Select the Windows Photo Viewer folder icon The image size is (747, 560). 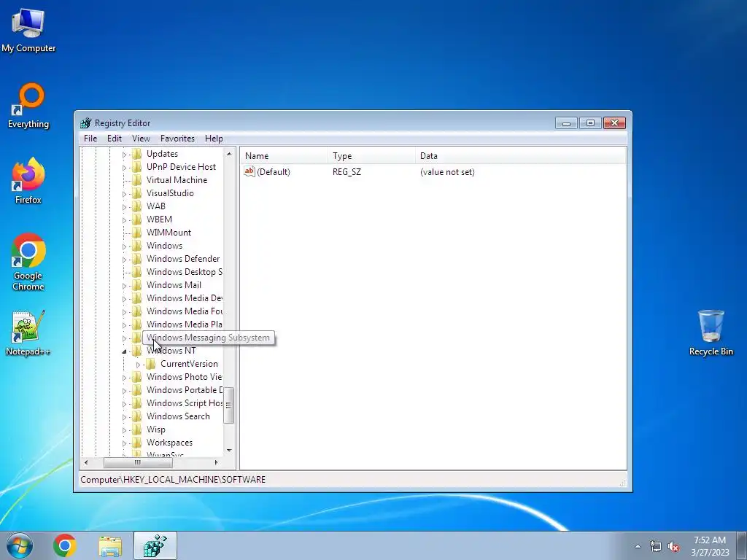click(x=136, y=377)
